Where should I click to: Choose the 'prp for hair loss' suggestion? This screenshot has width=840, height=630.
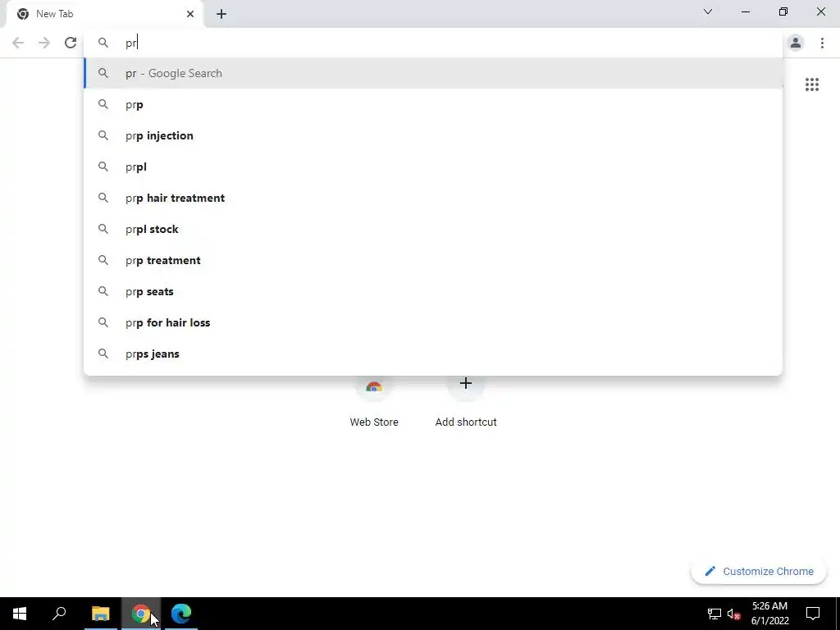coord(433,322)
